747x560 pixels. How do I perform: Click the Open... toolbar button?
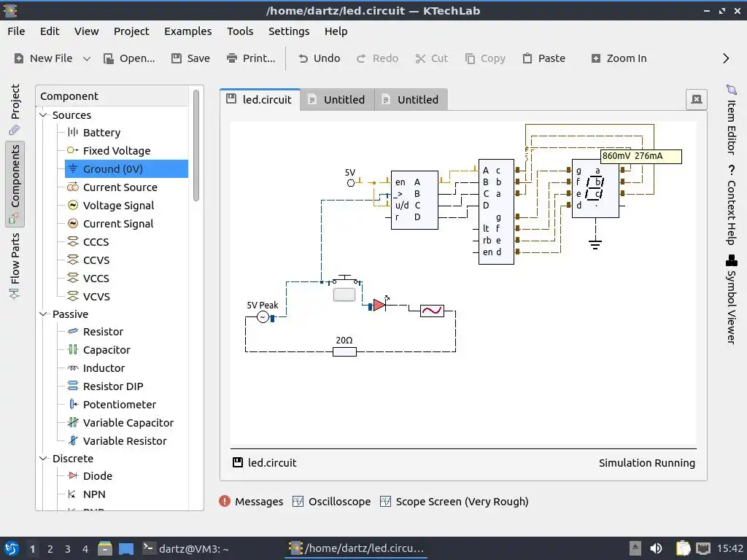pos(130,58)
